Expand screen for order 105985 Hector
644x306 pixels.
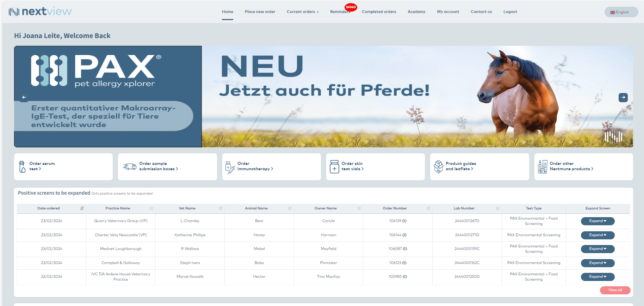click(x=597, y=277)
